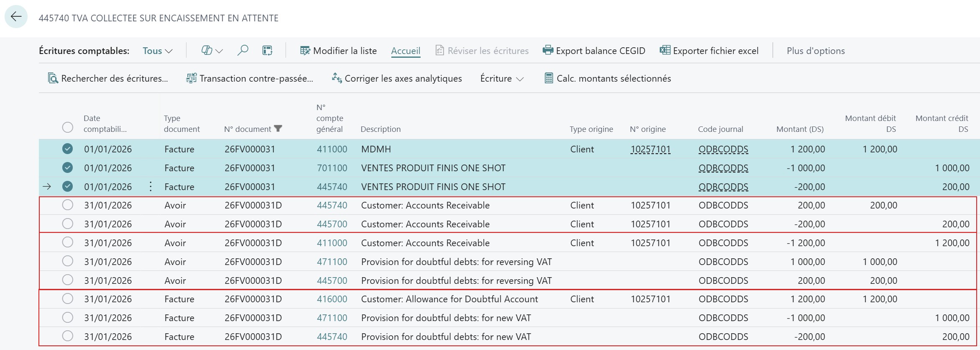Click the Code journal column header
This screenshot has height=350, width=980.
coord(720,129)
